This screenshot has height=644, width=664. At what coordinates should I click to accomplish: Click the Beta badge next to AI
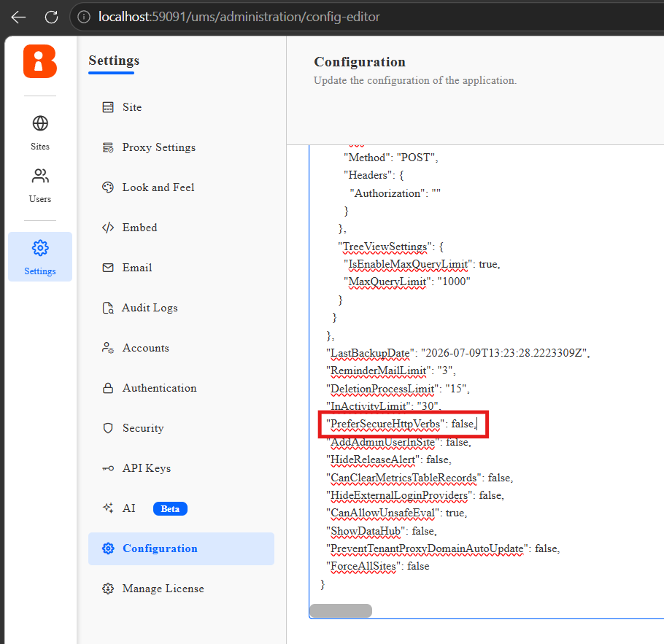[x=170, y=508]
